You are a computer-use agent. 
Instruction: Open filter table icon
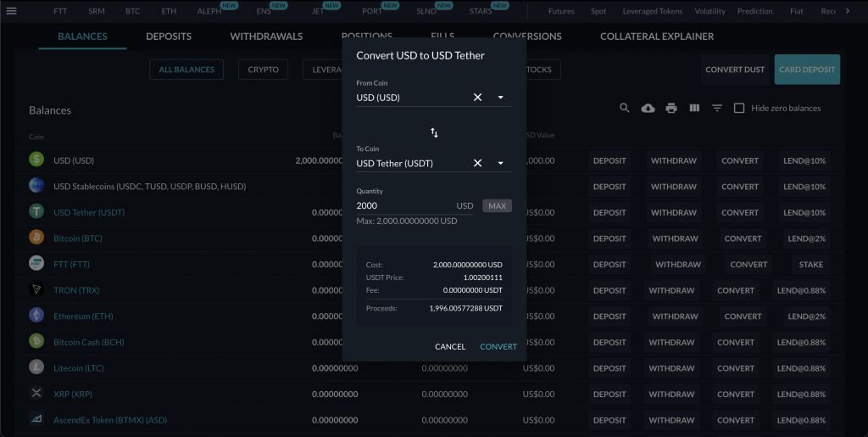tap(717, 108)
